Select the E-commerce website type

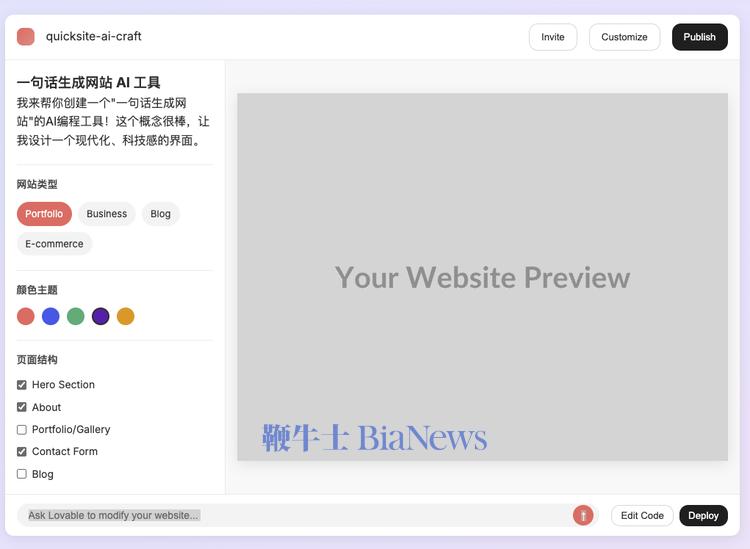54,244
